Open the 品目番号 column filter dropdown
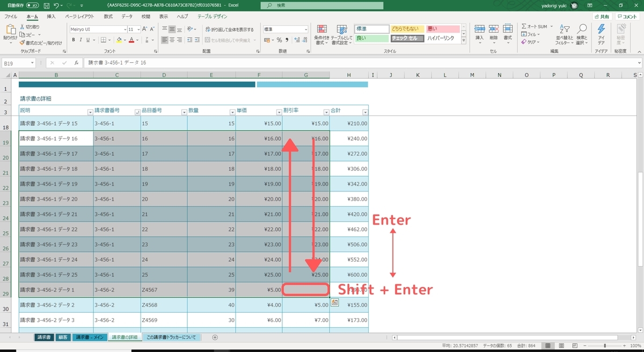This screenshot has width=644, height=352. 184,112
